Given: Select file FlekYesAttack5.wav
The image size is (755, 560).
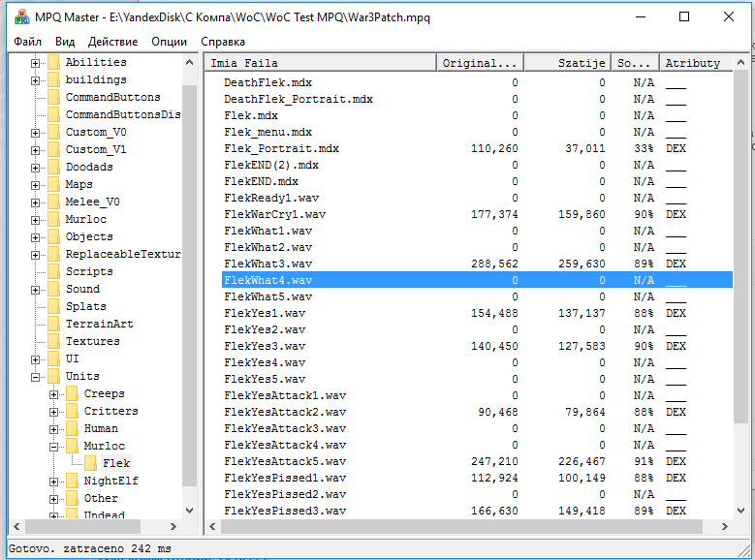Looking at the screenshot, I should pyautogui.click(x=285, y=462).
